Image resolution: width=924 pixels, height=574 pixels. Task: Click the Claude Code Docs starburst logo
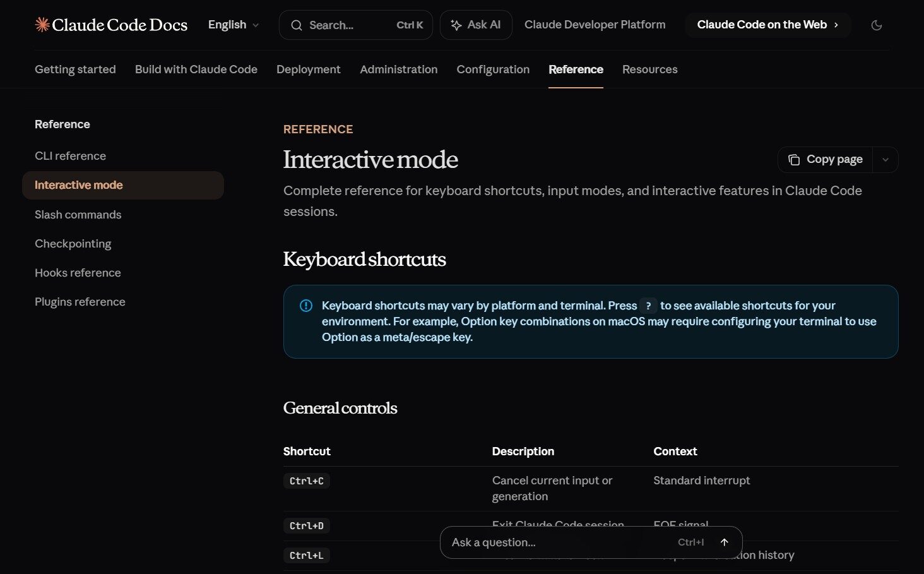point(42,25)
